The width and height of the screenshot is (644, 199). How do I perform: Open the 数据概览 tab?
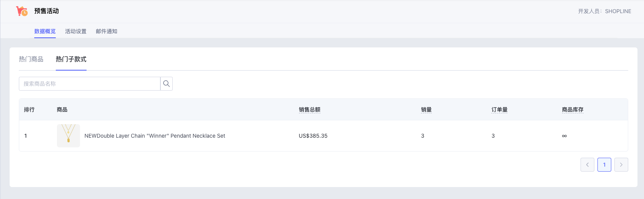pyautogui.click(x=45, y=31)
